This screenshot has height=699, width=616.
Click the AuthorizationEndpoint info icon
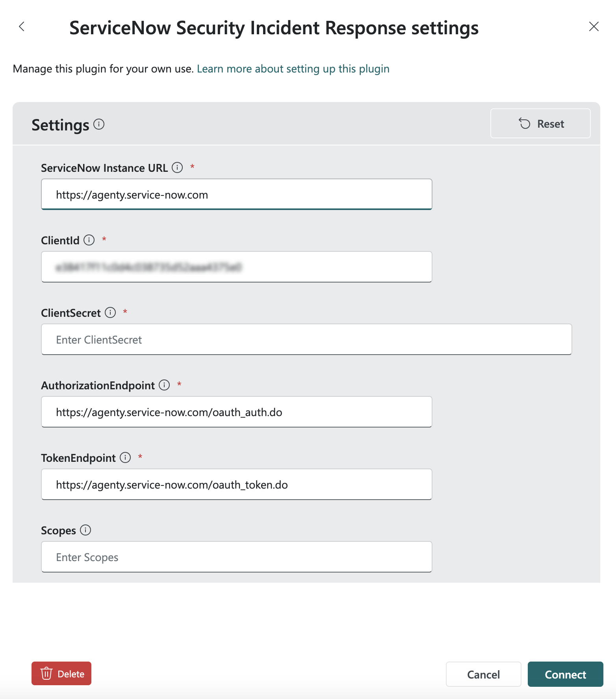click(x=164, y=385)
